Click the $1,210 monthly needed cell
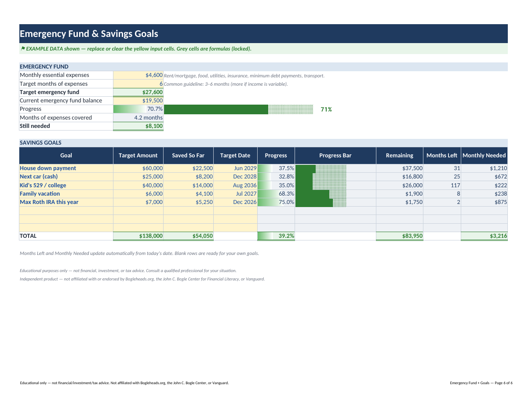 coord(484,168)
